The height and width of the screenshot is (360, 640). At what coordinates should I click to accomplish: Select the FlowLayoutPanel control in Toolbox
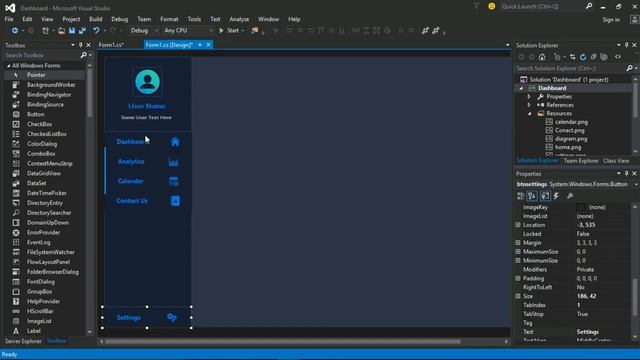48,262
